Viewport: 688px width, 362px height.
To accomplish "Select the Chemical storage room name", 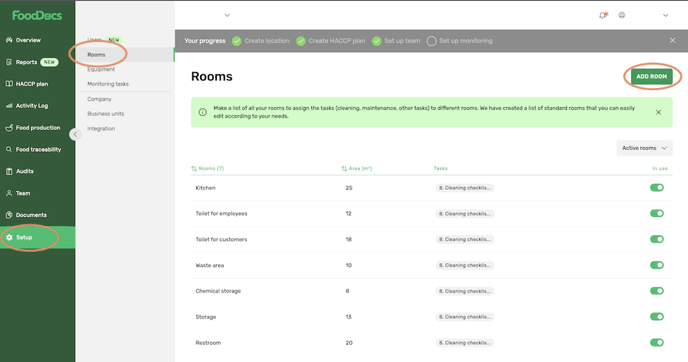I will [x=218, y=291].
